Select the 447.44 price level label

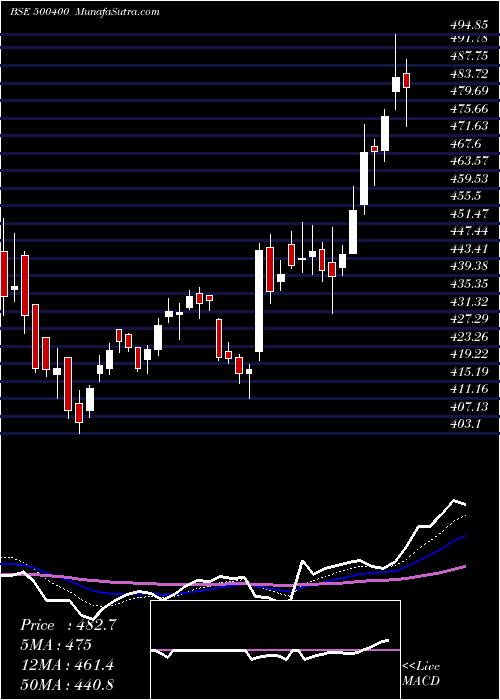[x=469, y=231]
